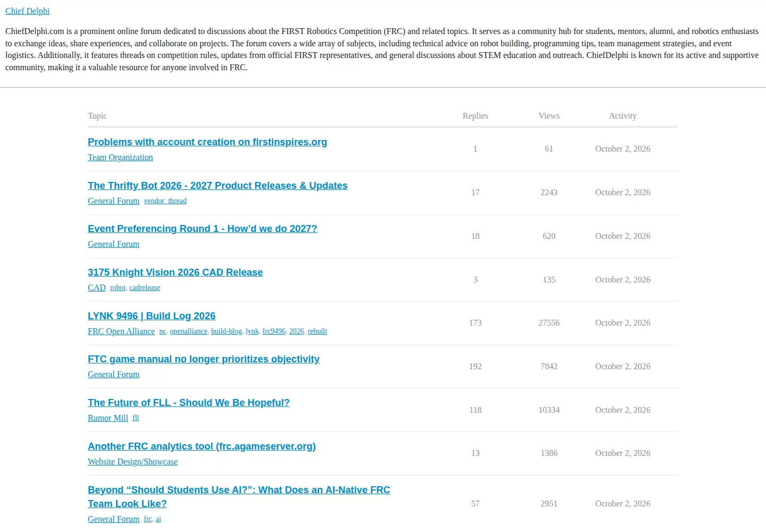Select the nc tag
The image size is (766, 532).
click(x=162, y=331)
